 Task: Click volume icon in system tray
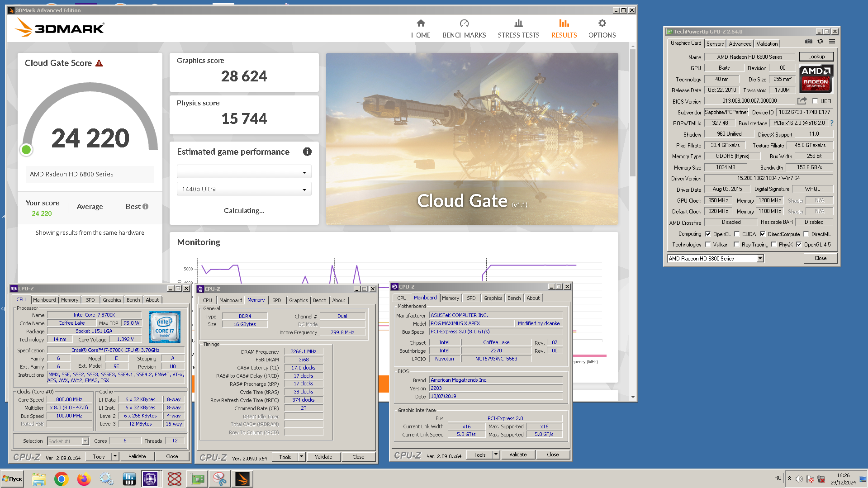coord(799,479)
